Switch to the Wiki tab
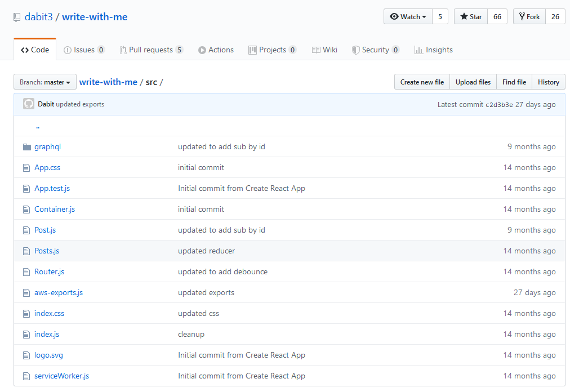 click(324, 50)
